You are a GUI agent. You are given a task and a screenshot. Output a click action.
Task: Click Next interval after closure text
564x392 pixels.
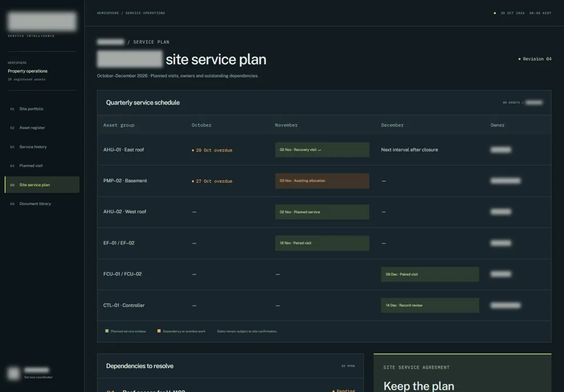(409, 150)
